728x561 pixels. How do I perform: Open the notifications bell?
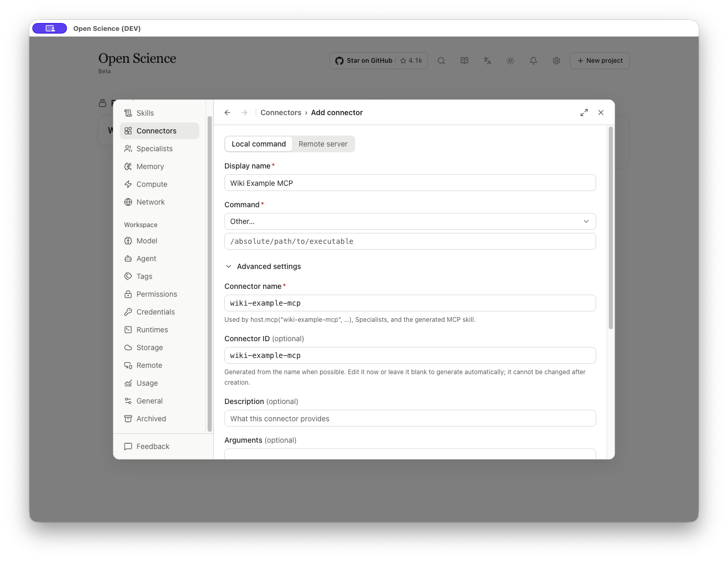(533, 61)
